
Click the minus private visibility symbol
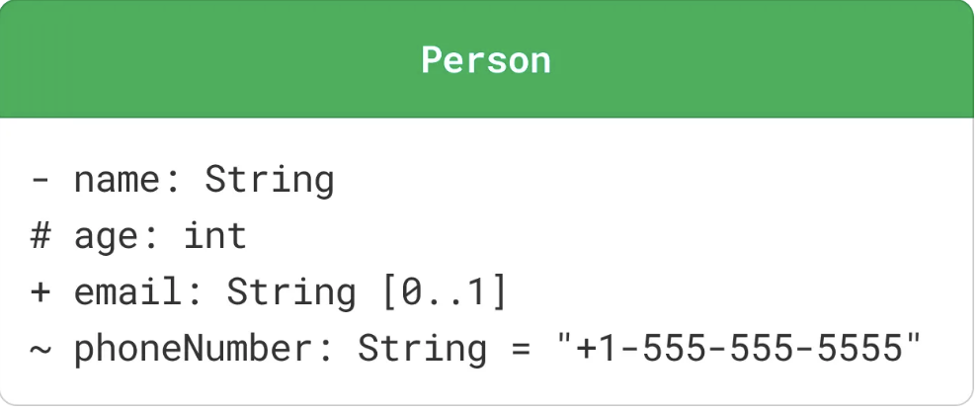[41, 181]
